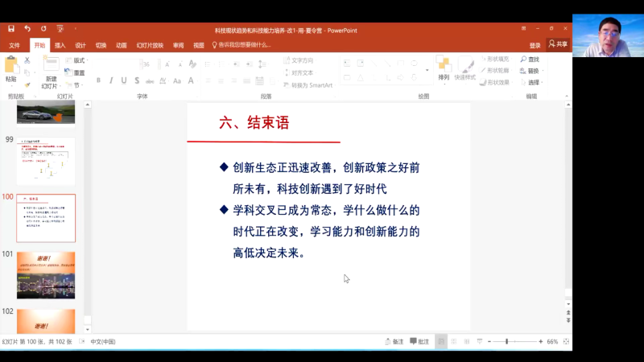Screen dimensions: 644x362
Task: Toggle the 备注 Notes pane
Action: tap(394, 341)
